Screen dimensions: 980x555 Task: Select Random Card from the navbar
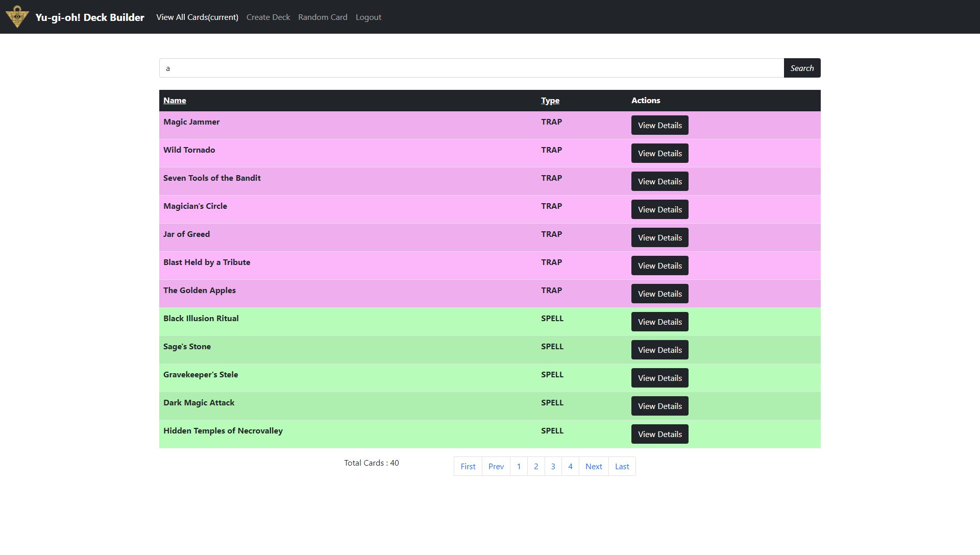click(323, 17)
